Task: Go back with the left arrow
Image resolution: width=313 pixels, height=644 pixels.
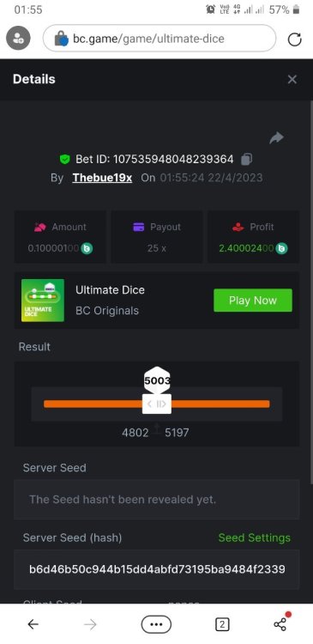Action: click(x=33, y=625)
